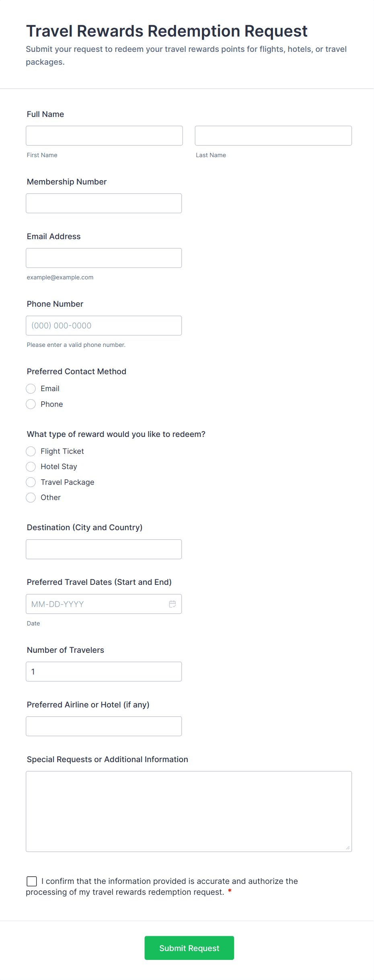Select Other reward type option

click(31, 498)
